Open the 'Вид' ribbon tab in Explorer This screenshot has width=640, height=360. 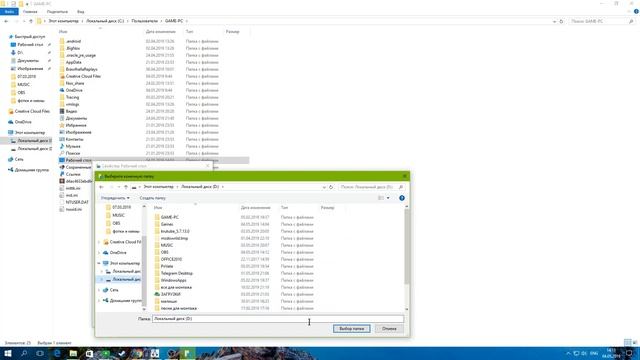click(81, 12)
